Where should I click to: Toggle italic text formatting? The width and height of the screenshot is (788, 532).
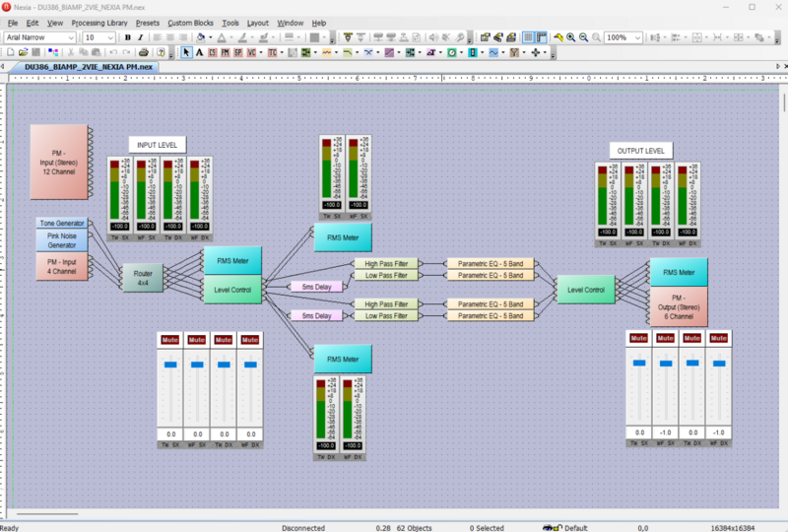pyautogui.click(x=141, y=37)
